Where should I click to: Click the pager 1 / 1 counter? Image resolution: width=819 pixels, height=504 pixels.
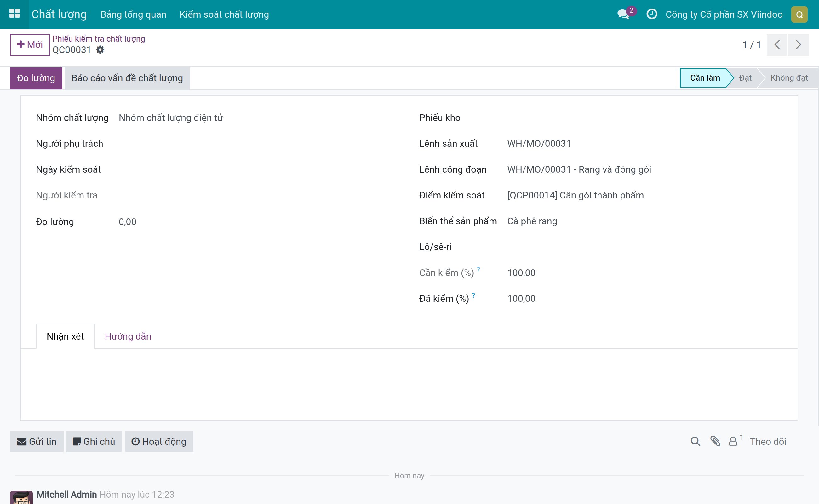click(x=751, y=45)
